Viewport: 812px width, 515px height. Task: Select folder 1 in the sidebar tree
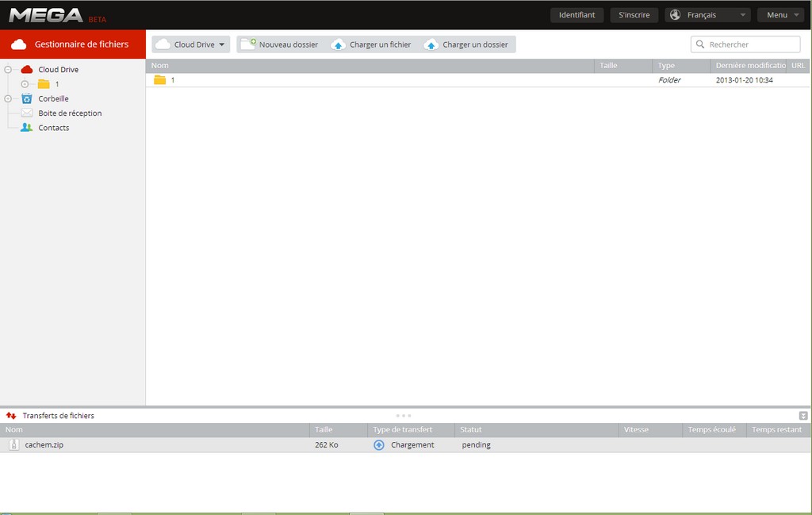point(57,84)
